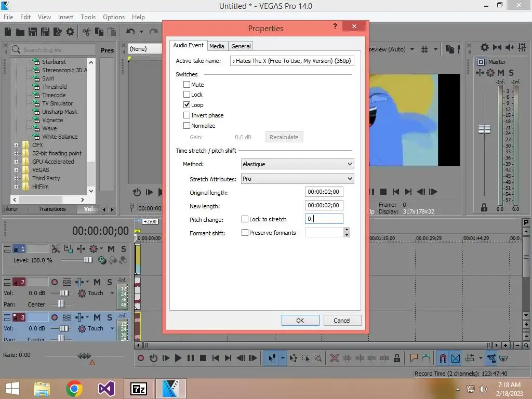
Task: Toggle automatic crossfades icon
Action: [456, 358]
